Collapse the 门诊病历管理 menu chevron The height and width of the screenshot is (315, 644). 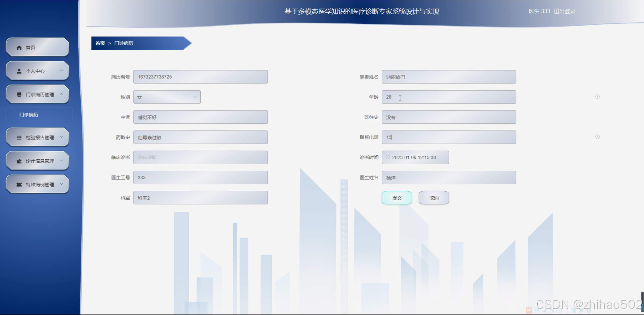61,94
